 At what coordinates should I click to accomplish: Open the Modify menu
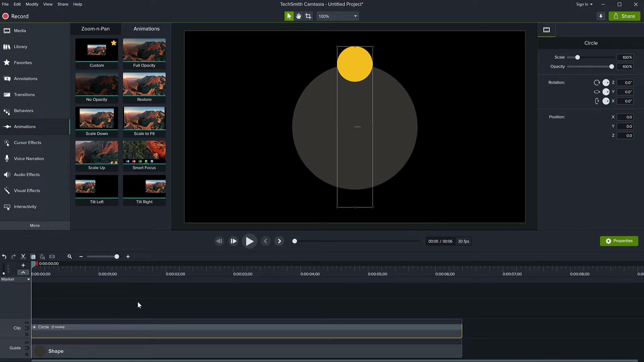tap(32, 4)
